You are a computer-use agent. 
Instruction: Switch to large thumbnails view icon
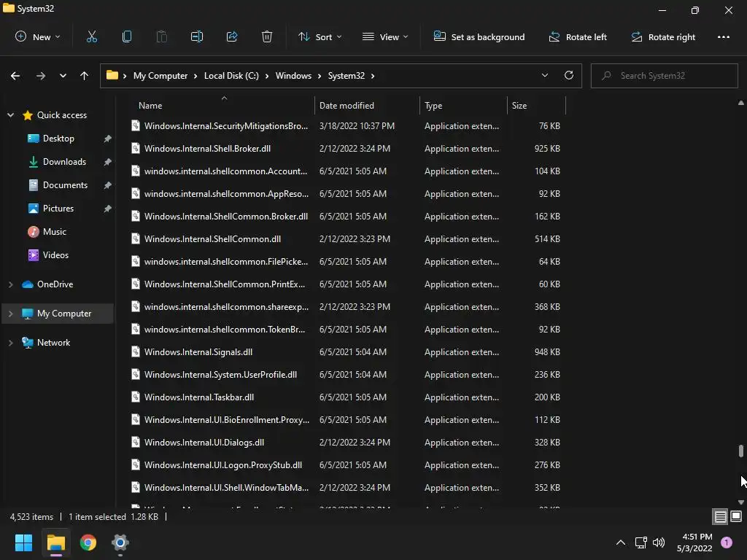pos(736,517)
